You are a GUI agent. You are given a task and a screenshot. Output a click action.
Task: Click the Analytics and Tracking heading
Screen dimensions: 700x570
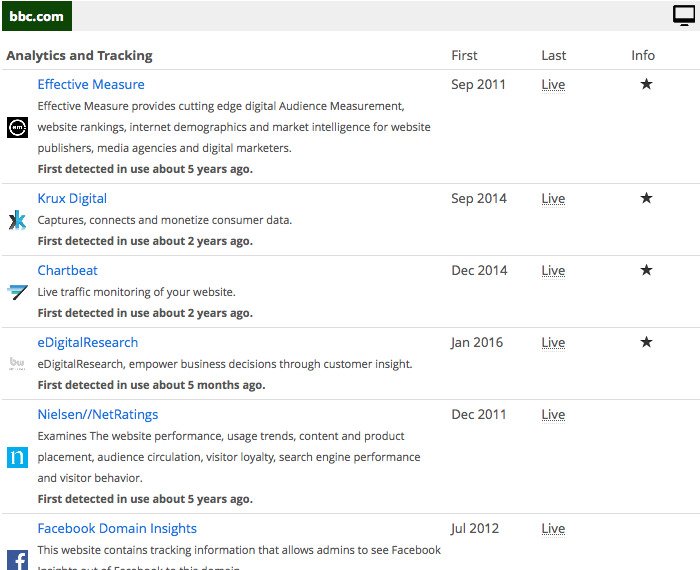click(x=79, y=55)
